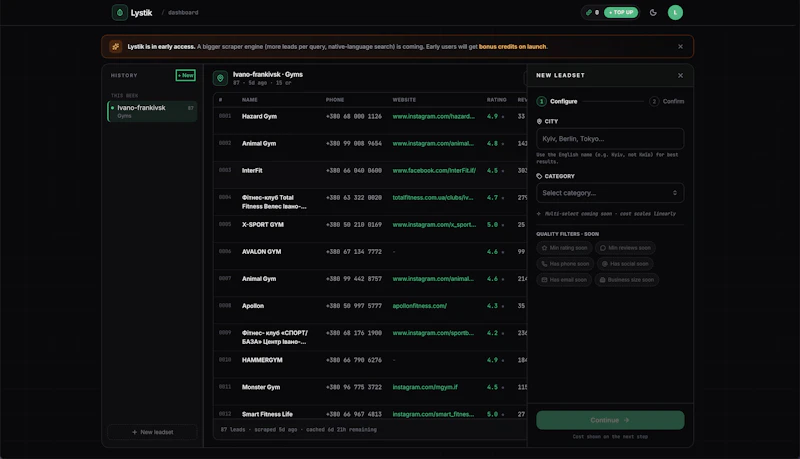
Task: Click the Continue button
Action: pos(610,420)
